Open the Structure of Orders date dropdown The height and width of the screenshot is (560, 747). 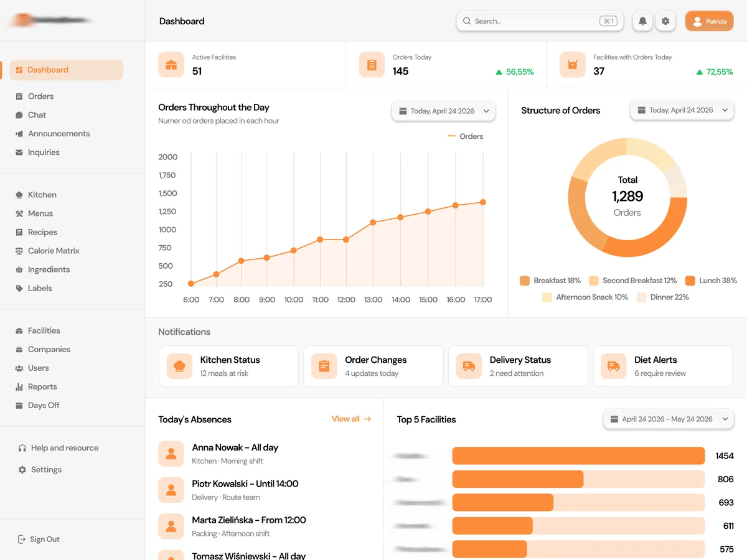[682, 110]
